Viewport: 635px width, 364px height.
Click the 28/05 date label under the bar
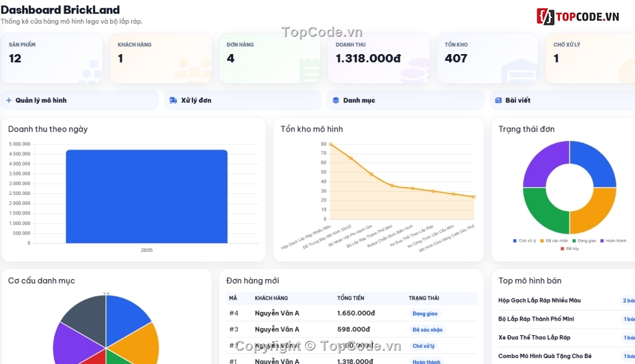pos(146,250)
